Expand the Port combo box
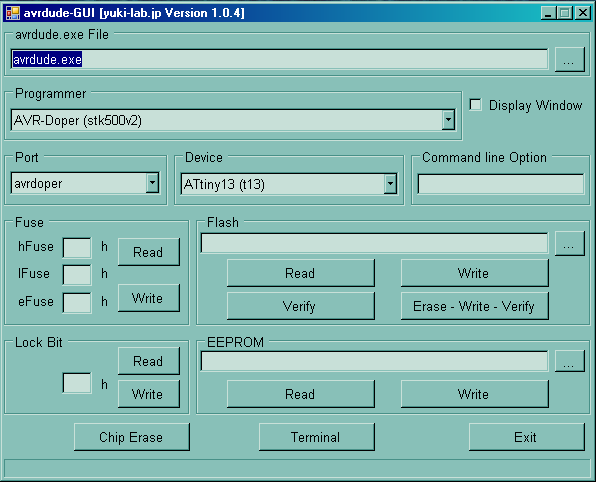 tap(152, 183)
